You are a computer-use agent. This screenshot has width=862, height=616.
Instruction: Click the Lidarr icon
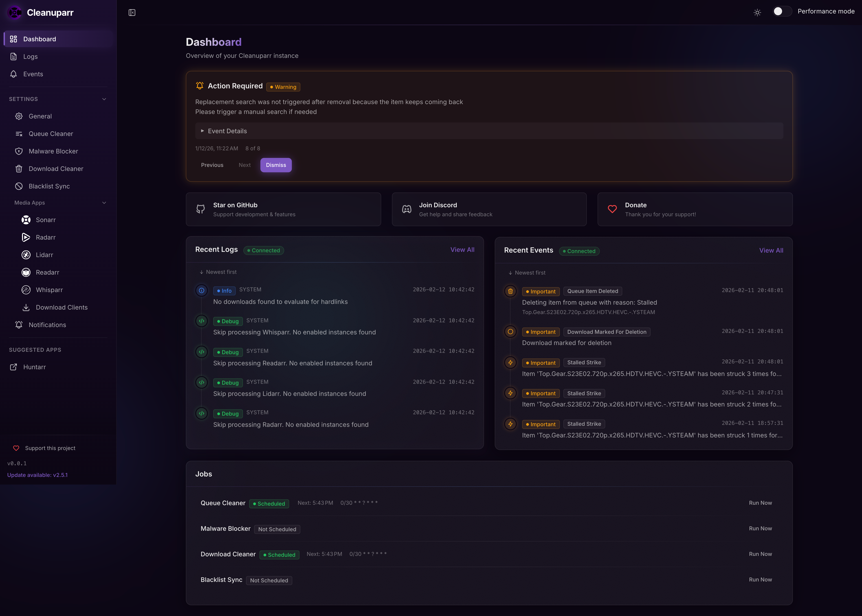(26, 255)
